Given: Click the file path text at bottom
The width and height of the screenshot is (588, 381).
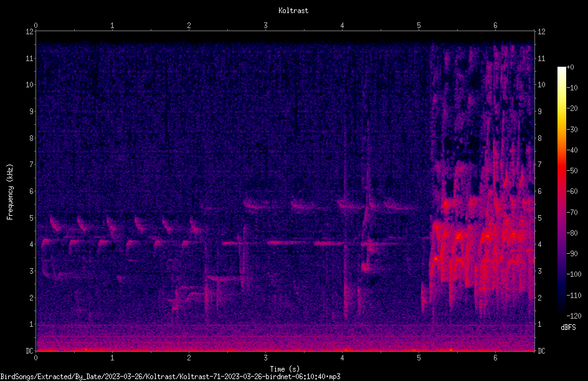Looking at the screenshot, I should [170, 377].
